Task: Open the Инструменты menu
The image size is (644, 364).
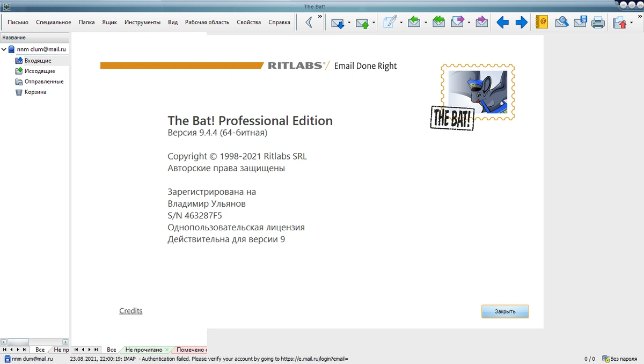Action: pos(142,23)
